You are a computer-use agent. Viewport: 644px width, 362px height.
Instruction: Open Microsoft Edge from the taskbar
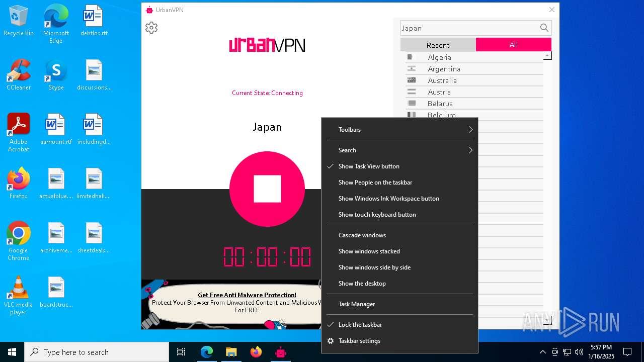(x=206, y=352)
